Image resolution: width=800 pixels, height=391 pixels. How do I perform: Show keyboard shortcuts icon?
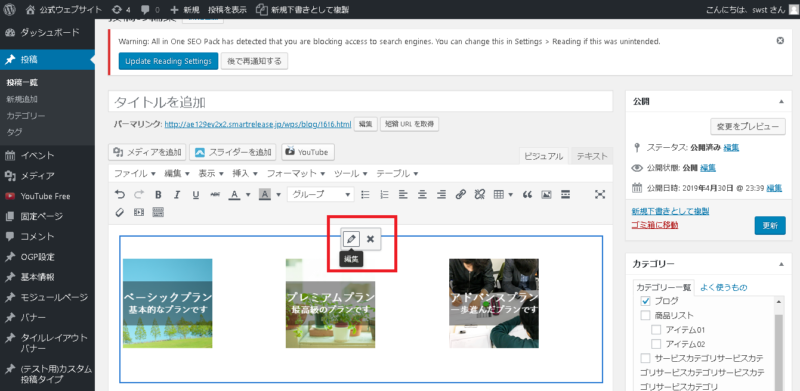pyautogui.click(x=158, y=212)
